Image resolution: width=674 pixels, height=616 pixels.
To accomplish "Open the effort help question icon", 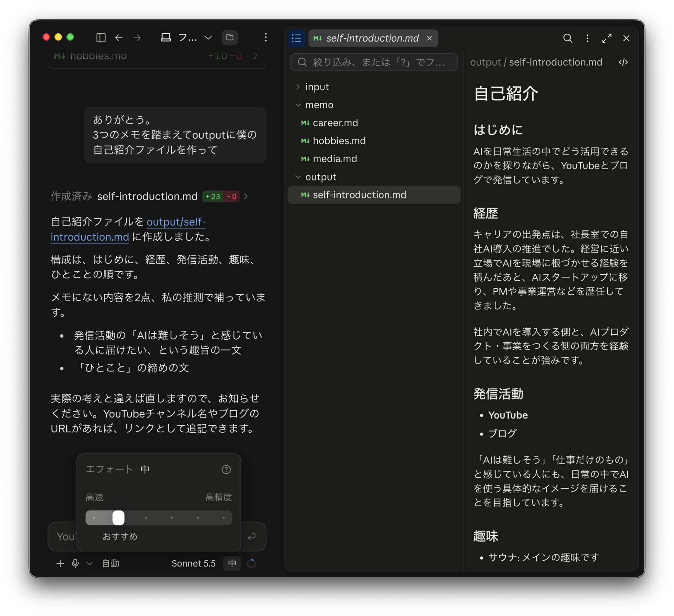I will (x=226, y=470).
